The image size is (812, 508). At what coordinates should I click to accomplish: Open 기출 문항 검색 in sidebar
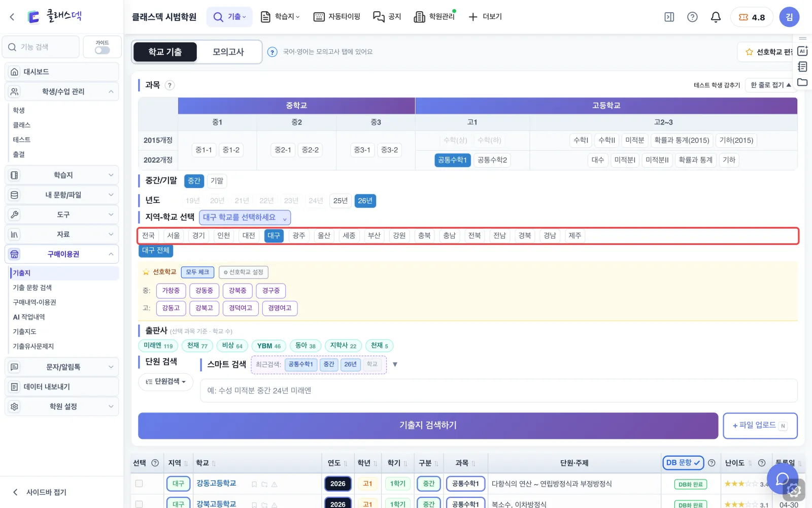click(x=32, y=288)
